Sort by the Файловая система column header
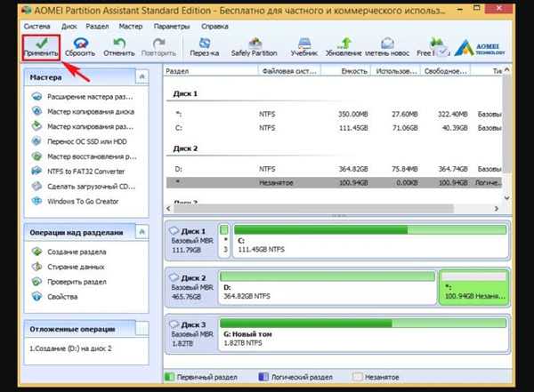This screenshot has width=534, height=392. click(x=289, y=71)
